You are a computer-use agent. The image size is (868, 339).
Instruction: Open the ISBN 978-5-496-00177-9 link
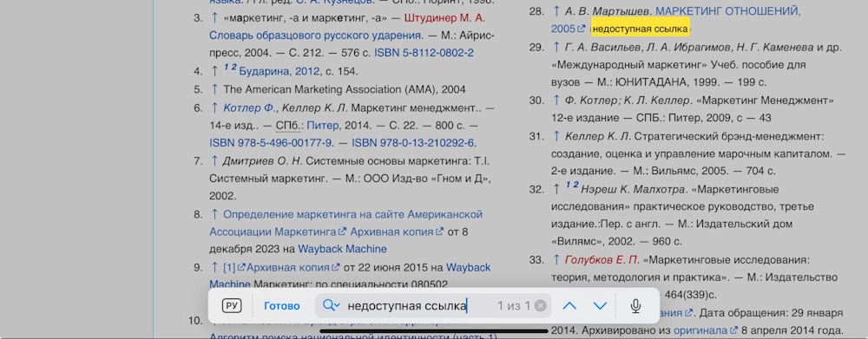271,143
